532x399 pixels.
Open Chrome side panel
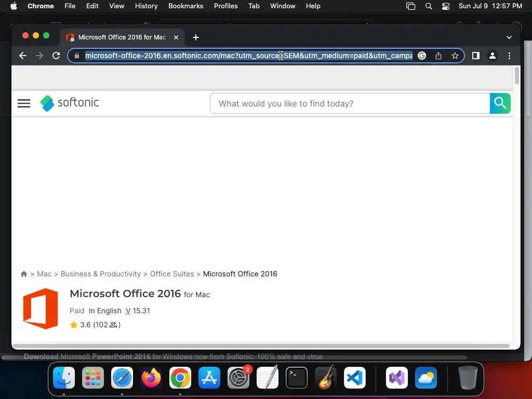pyautogui.click(x=476, y=56)
